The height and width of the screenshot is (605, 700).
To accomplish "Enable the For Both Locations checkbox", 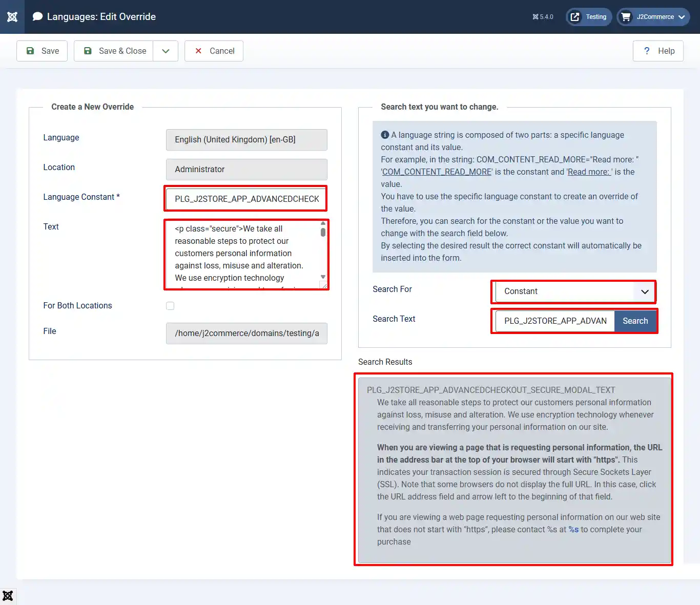I will (170, 306).
